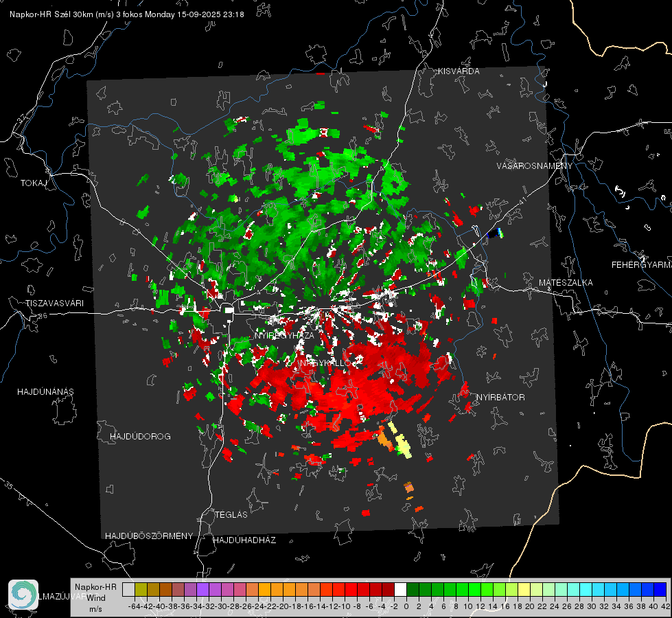Click the road number 35 label

tap(9, 486)
